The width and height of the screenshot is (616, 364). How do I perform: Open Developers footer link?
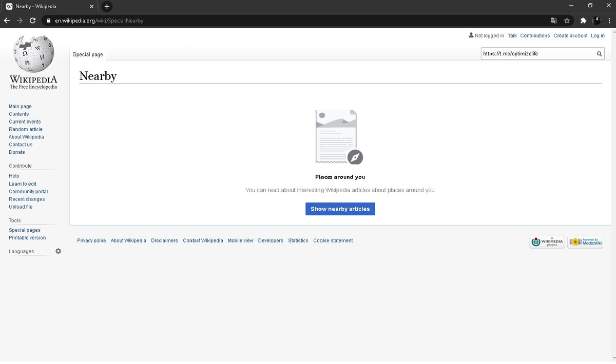pyautogui.click(x=271, y=241)
